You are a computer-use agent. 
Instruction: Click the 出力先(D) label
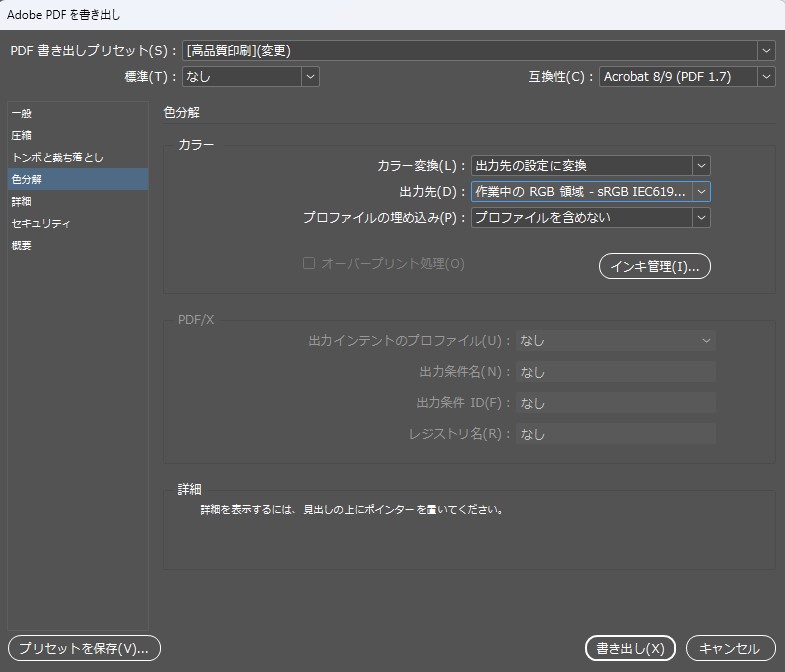click(x=433, y=192)
